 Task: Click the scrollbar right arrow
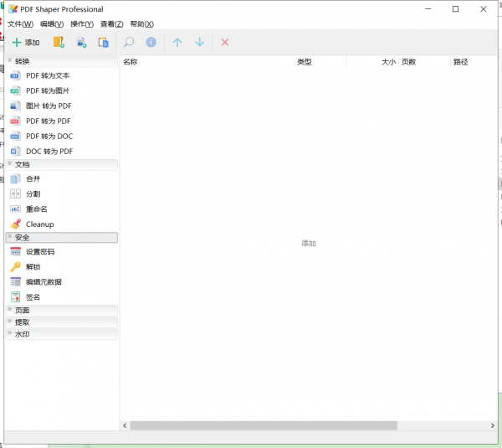pos(493,425)
